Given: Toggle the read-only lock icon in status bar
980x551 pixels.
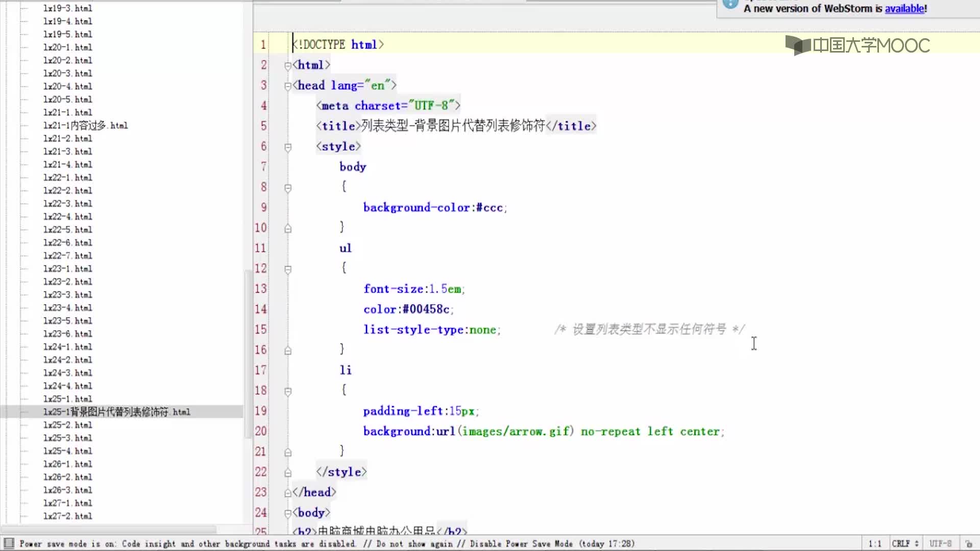Looking at the screenshot, I should [969, 544].
